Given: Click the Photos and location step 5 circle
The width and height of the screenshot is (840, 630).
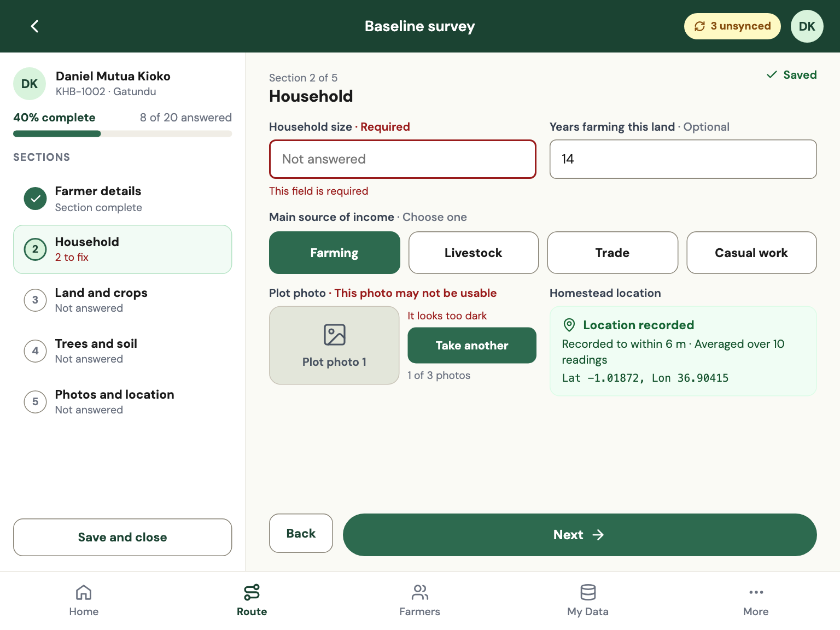Looking at the screenshot, I should tap(35, 402).
